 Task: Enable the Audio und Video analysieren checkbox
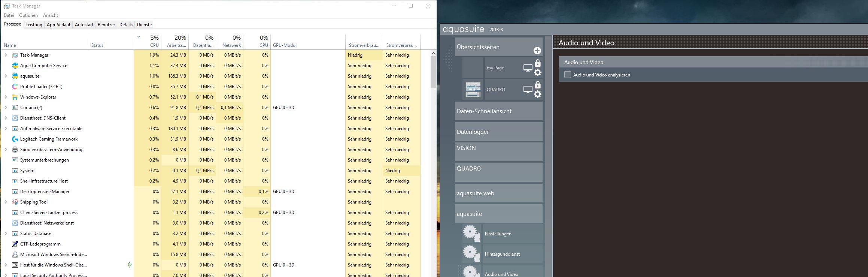point(568,75)
